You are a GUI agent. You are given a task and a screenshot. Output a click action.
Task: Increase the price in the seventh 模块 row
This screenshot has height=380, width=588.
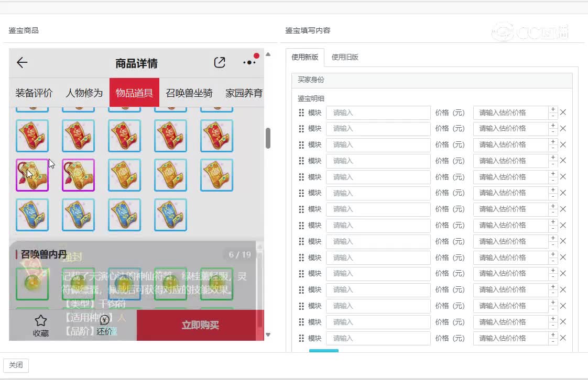coord(553,206)
